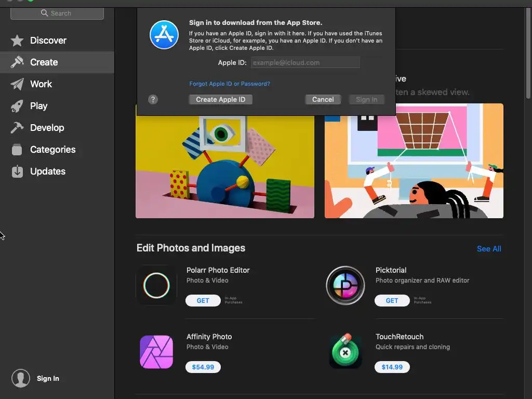Open the Polarr Photo Editor app icon
532x399 pixels.
[x=156, y=285]
